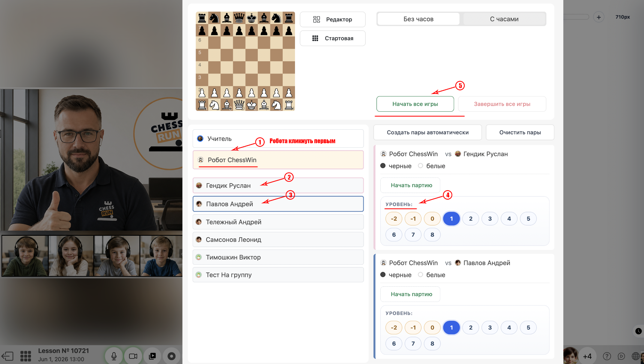This screenshot has width=644, height=364.
Task: Turn off the video camera button
Action: (133, 356)
